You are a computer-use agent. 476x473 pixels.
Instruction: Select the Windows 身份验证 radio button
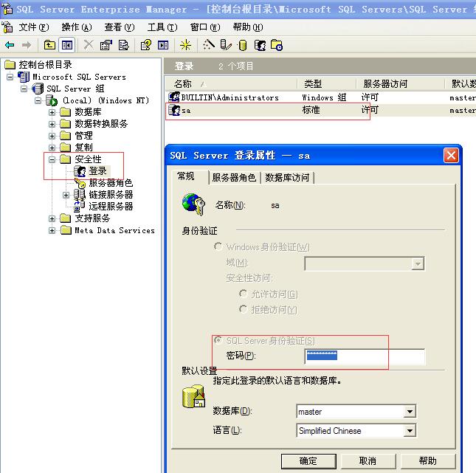point(218,246)
